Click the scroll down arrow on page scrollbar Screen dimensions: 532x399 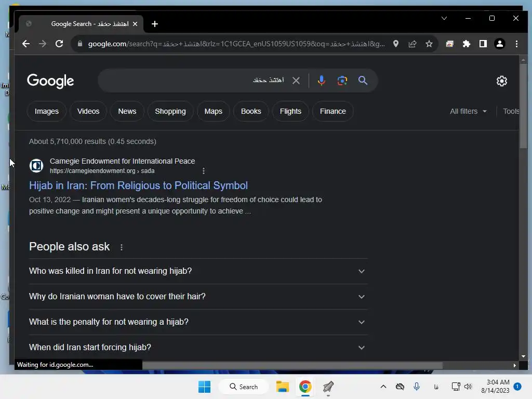[x=523, y=356]
